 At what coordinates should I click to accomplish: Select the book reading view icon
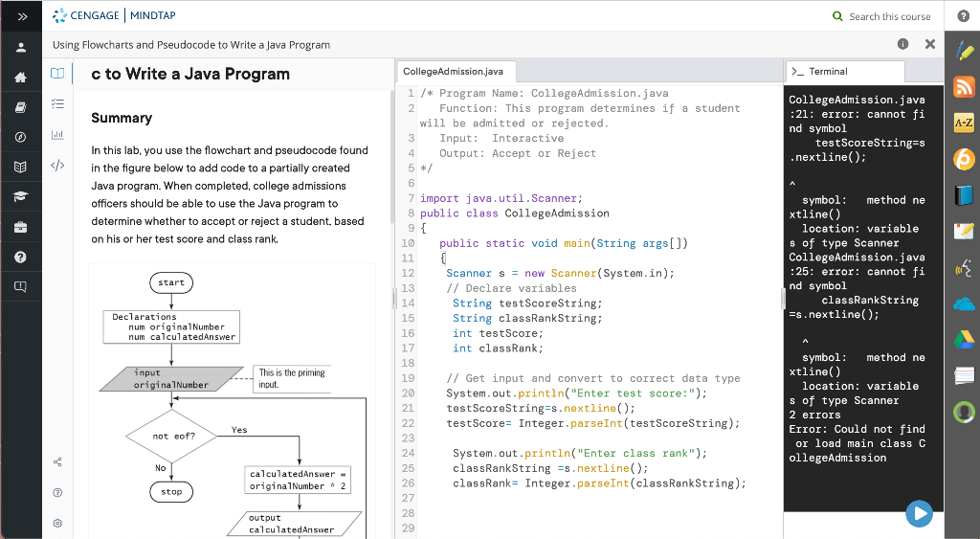[57, 73]
